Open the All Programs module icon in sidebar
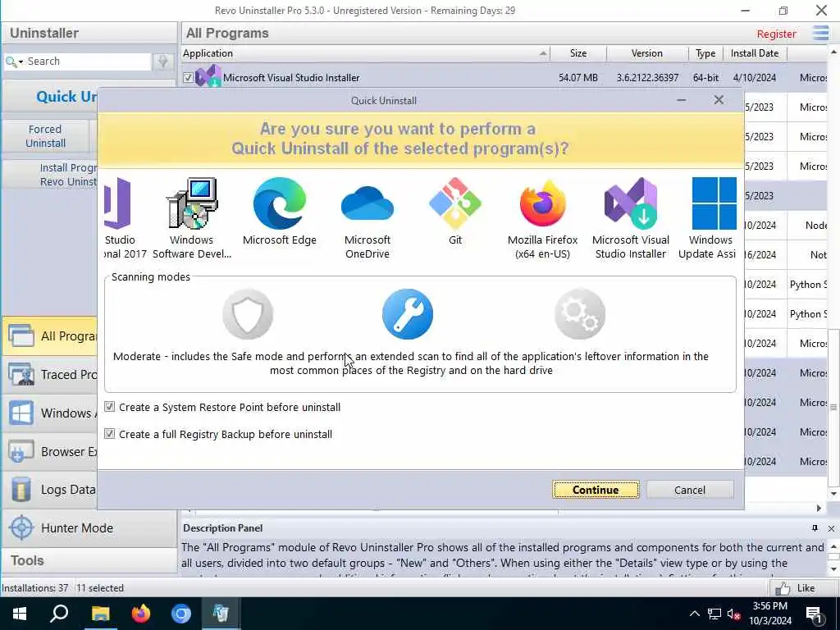 [21, 336]
